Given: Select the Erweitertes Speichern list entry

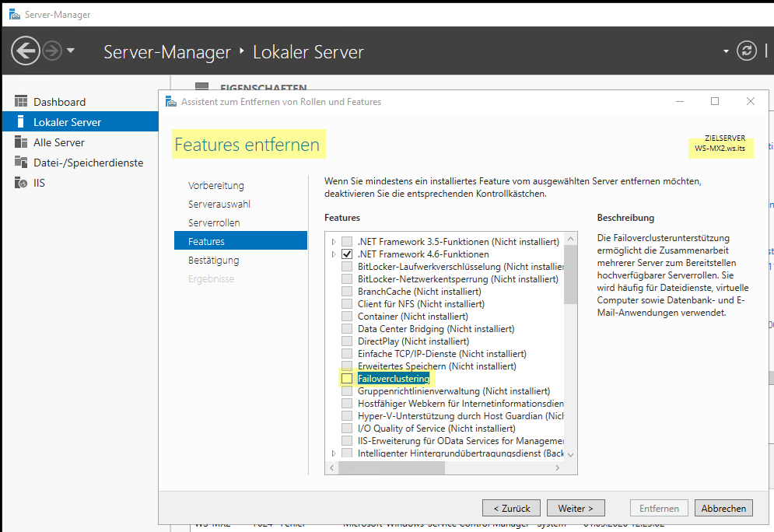Looking at the screenshot, I should pyautogui.click(x=437, y=366).
